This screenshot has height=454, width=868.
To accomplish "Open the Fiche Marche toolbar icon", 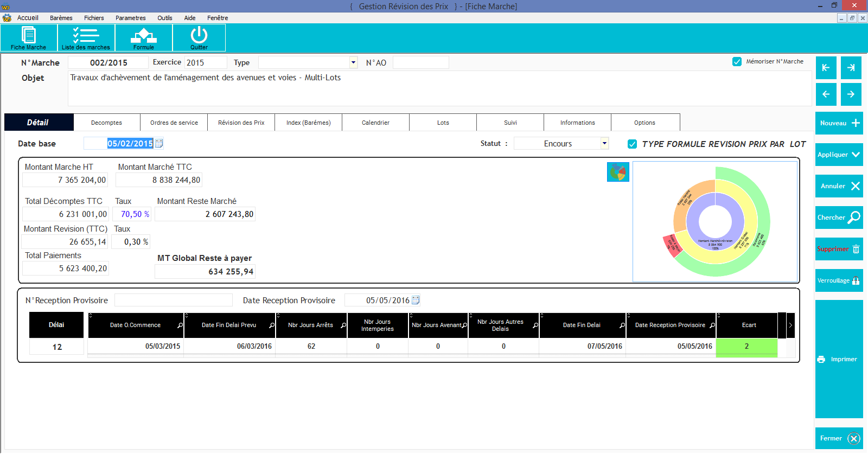I will tap(29, 37).
